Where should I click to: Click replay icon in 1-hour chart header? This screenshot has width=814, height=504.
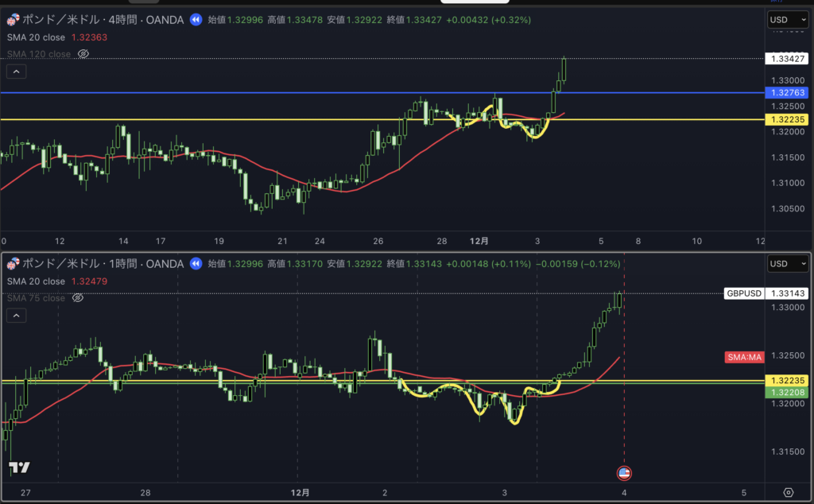click(x=196, y=263)
